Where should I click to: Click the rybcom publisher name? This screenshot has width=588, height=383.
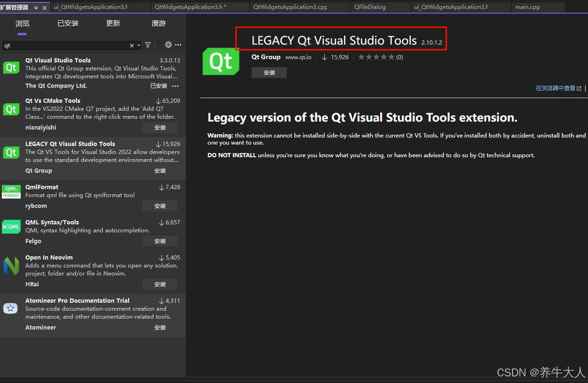click(36, 206)
